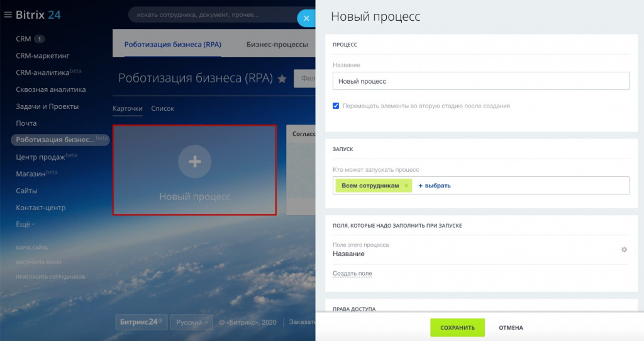Click the plus icon in the Новый процесс tile

tap(195, 162)
